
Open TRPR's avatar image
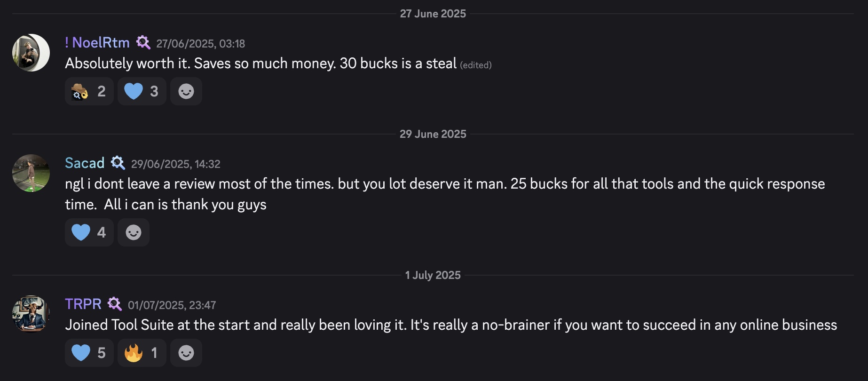pyautogui.click(x=31, y=314)
